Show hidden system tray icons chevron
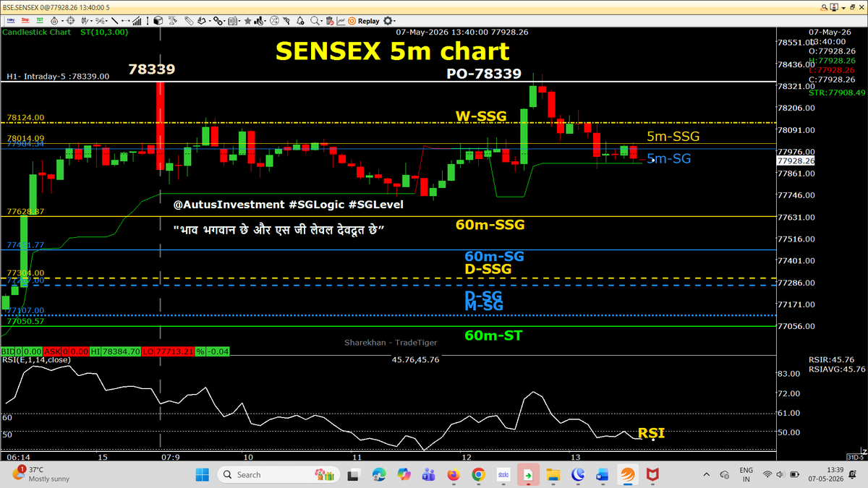Image resolution: width=868 pixels, height=488 pixels. [707, 474]
